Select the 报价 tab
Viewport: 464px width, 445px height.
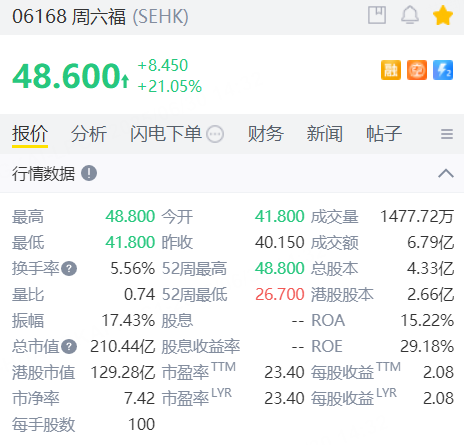tap(30, 134)
